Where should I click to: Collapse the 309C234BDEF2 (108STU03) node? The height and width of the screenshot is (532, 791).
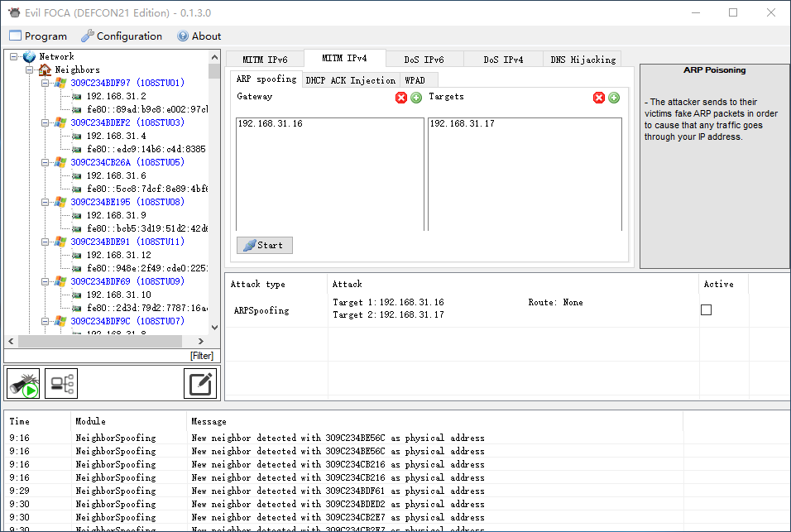[45, 122]
